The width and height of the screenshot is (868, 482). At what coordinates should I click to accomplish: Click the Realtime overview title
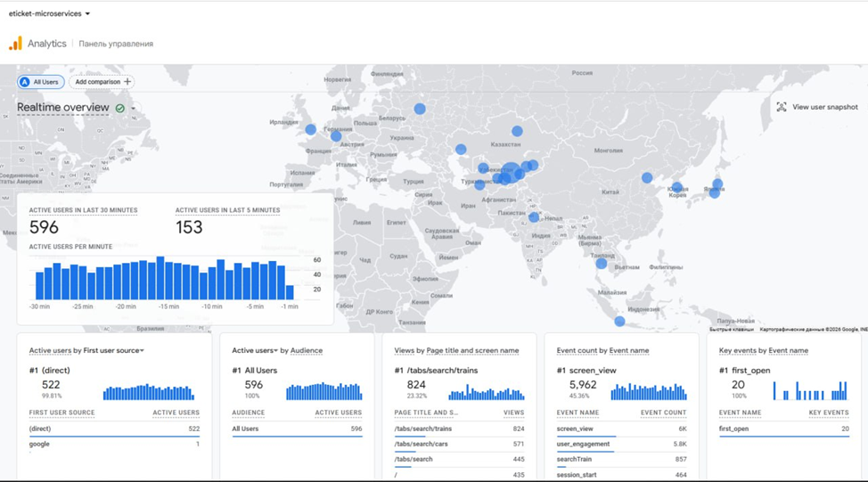pos(63,108)
